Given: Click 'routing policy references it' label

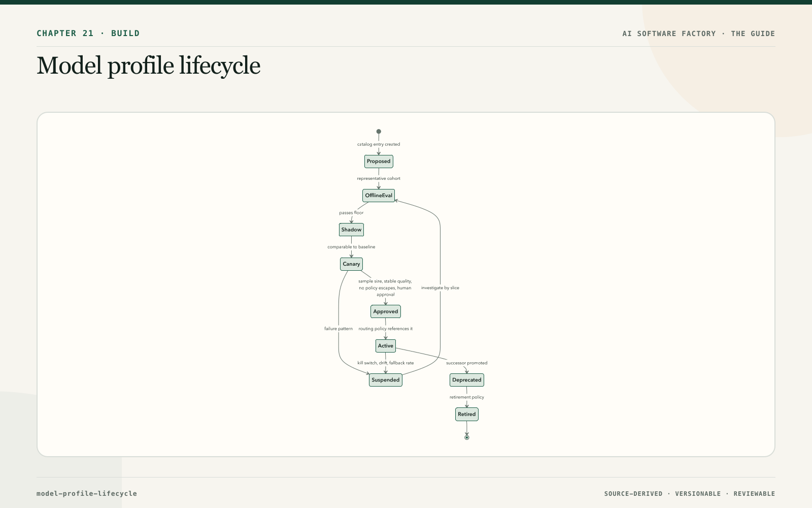Looking at the screenshot, I should click(386, 329).
